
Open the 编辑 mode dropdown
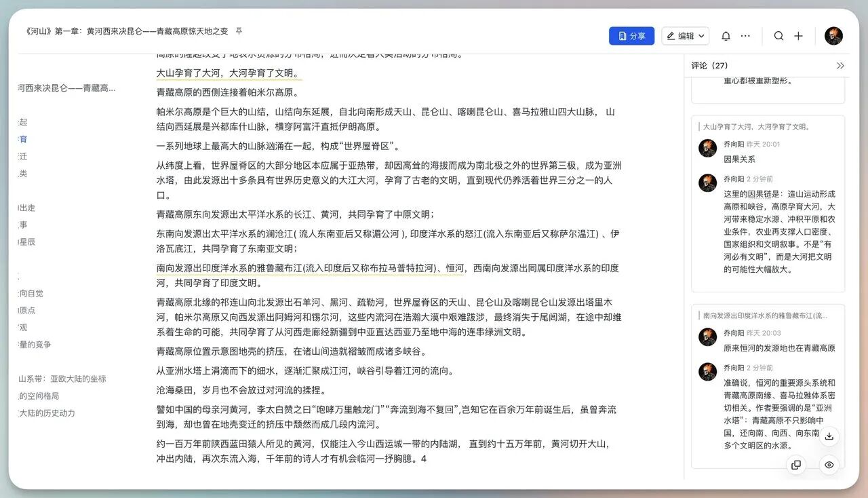(685, 36)
